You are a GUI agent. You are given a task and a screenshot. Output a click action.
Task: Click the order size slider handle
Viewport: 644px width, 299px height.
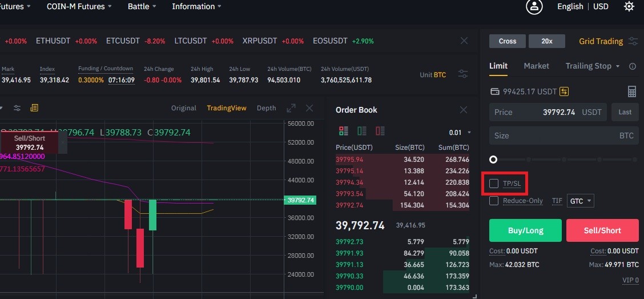click(493, 160)
